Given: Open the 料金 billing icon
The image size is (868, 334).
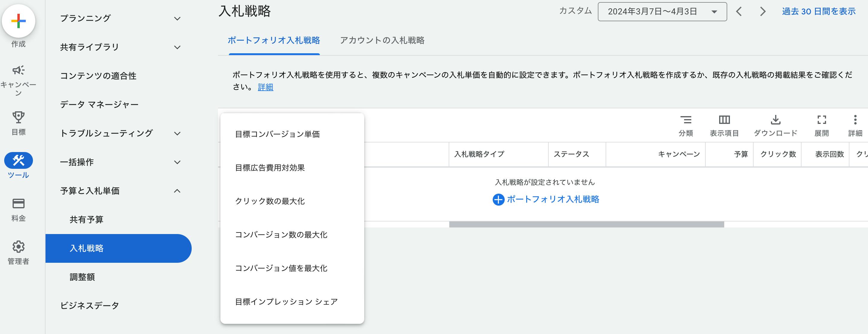Looking at the screenshot, I should [x=19, y=204].
